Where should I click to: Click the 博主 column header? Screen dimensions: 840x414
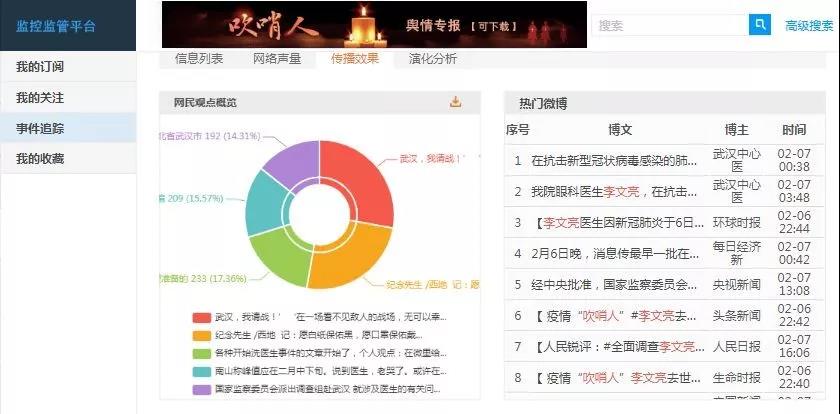737,130
